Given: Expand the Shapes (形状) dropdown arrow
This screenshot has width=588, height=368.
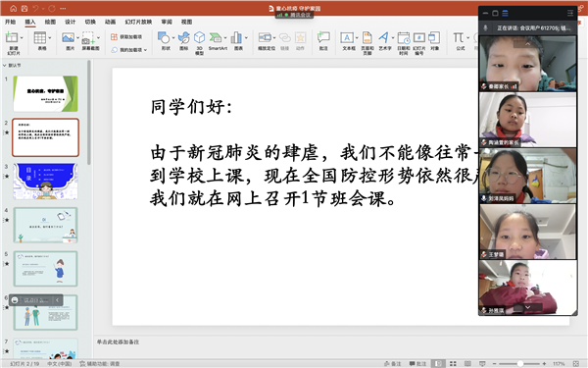Looking at the screenshot, I should point(173,38).
